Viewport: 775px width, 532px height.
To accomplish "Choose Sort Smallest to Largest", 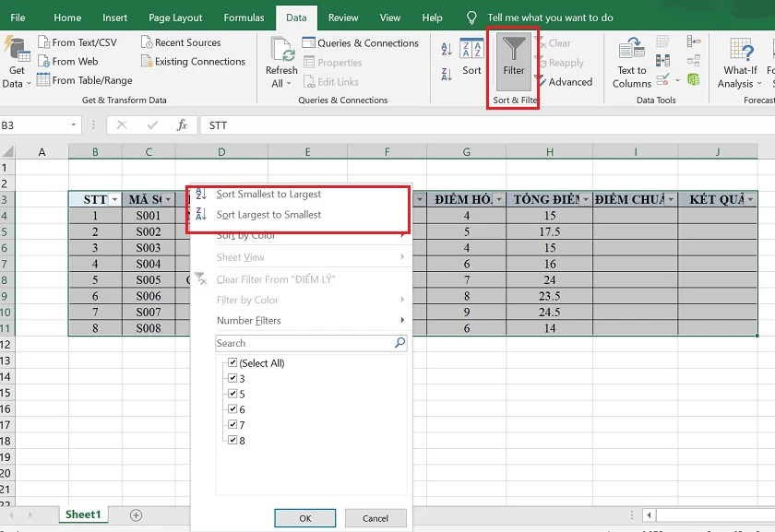I will point(268,194).
